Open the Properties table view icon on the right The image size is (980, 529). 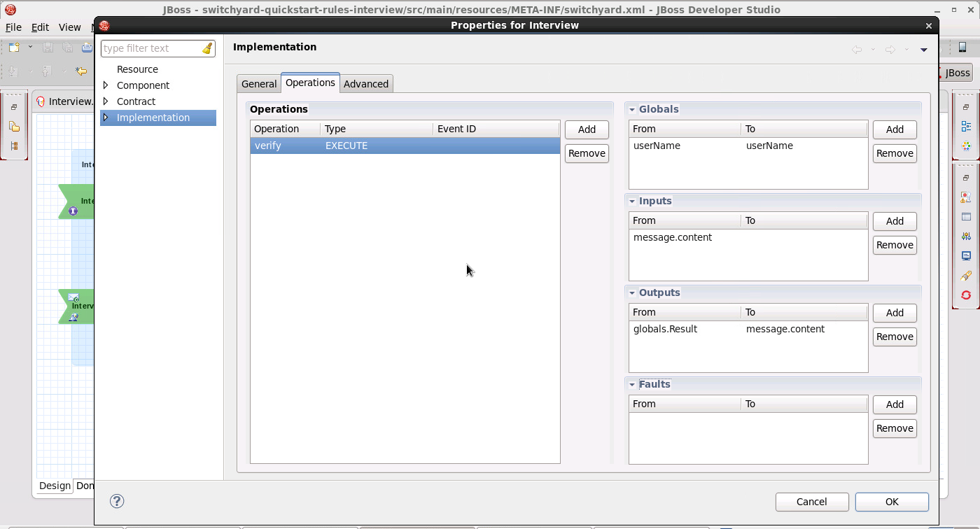[x=966, y=217]
